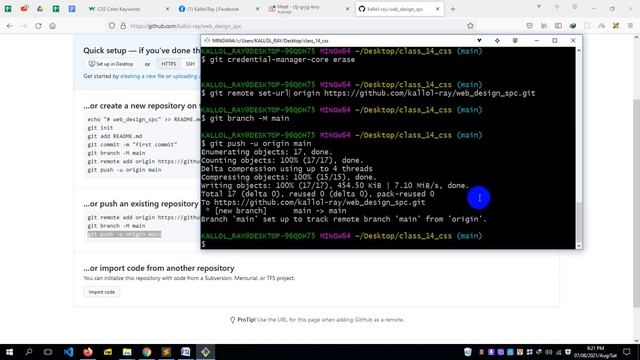
Task: Click the terminal title bar diamond icon
Action: 497,40
